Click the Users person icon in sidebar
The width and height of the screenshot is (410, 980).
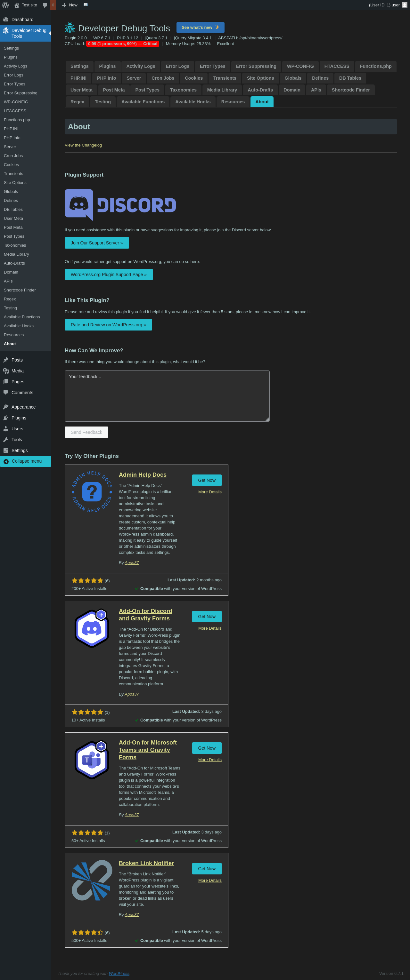pos(6,429)
